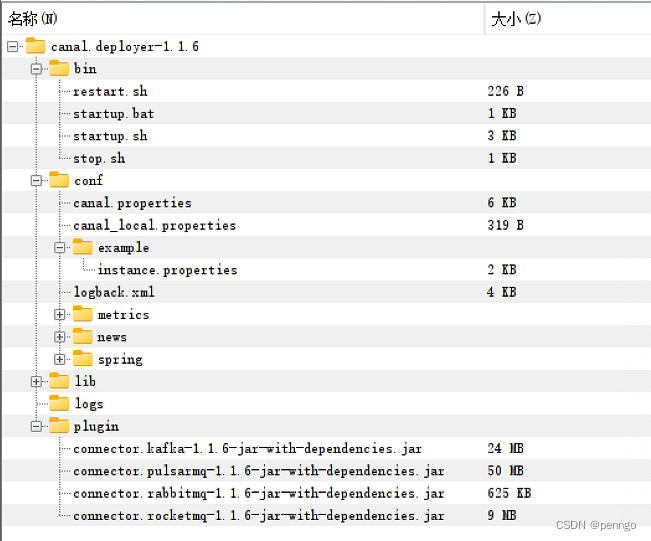
Task: Click the 319 B size value
Action: point(506,225)
